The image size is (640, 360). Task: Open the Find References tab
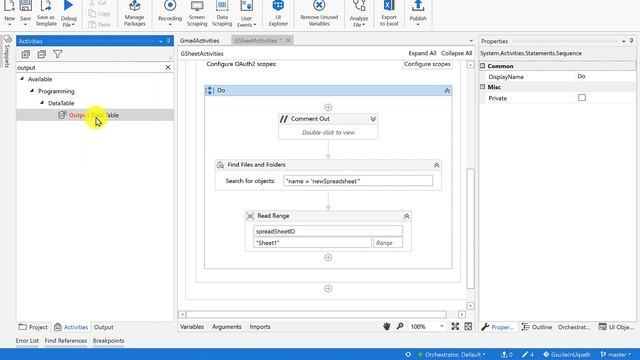pos(66,341)
